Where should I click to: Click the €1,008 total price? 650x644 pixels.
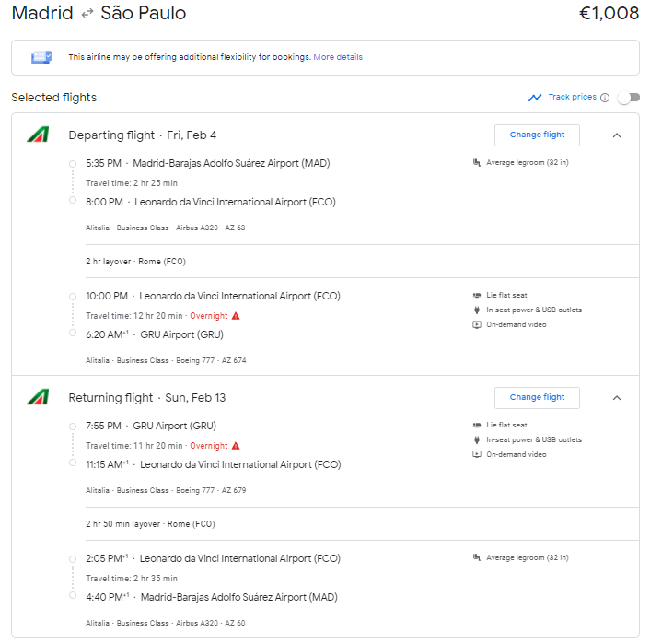(x=609, y=14)
